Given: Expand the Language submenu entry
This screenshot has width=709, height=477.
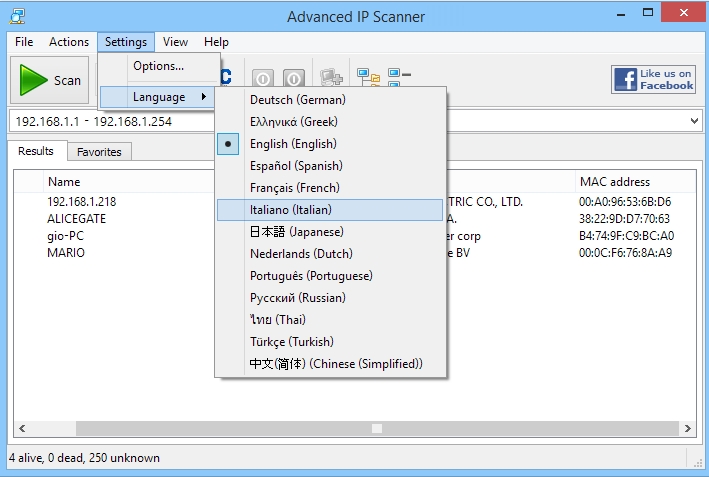Looking at the screenshot, I should 157,97.
